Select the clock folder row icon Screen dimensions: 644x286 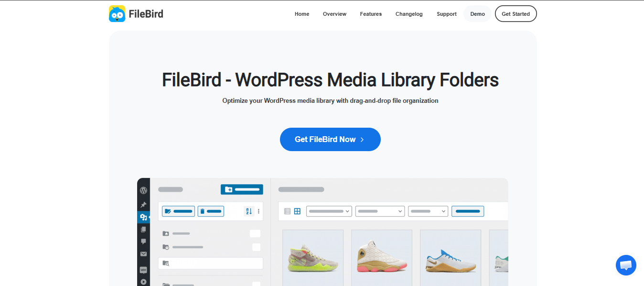pyautogui.click(x=166, y=247)
